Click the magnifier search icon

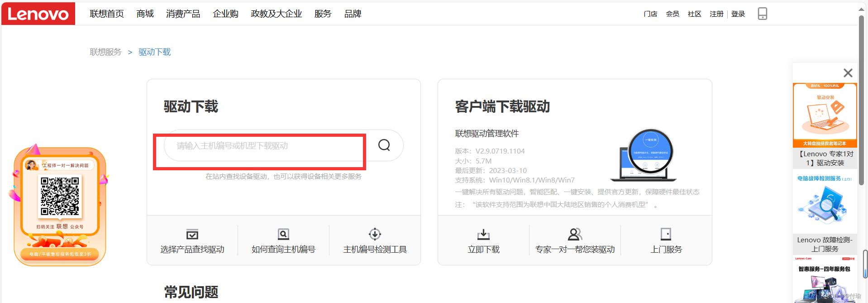click(x=384, y=145)
